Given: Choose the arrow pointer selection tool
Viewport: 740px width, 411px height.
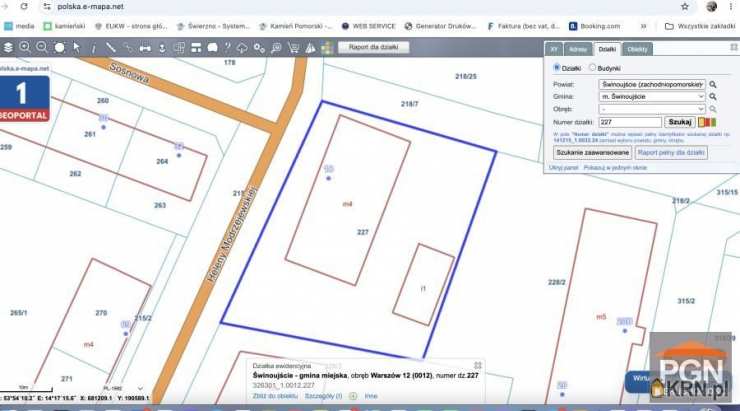Looking at the screenshot, I should (76, 47).
